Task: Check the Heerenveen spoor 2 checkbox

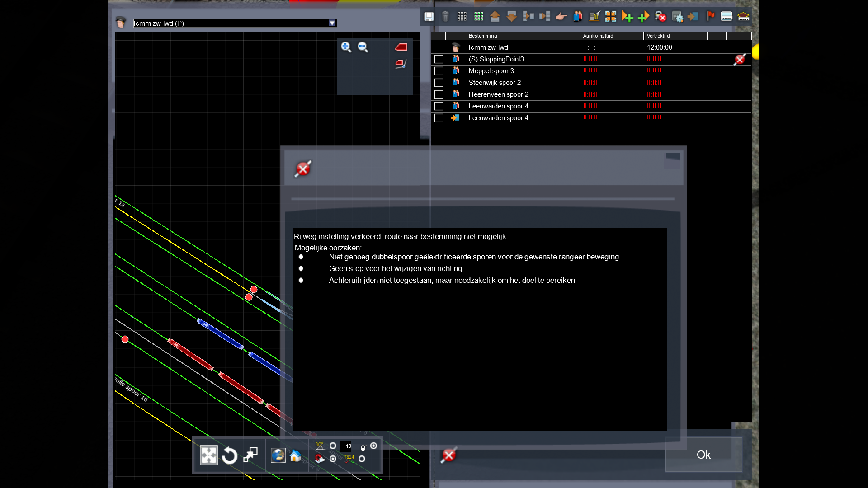Action: coord(439,94)
